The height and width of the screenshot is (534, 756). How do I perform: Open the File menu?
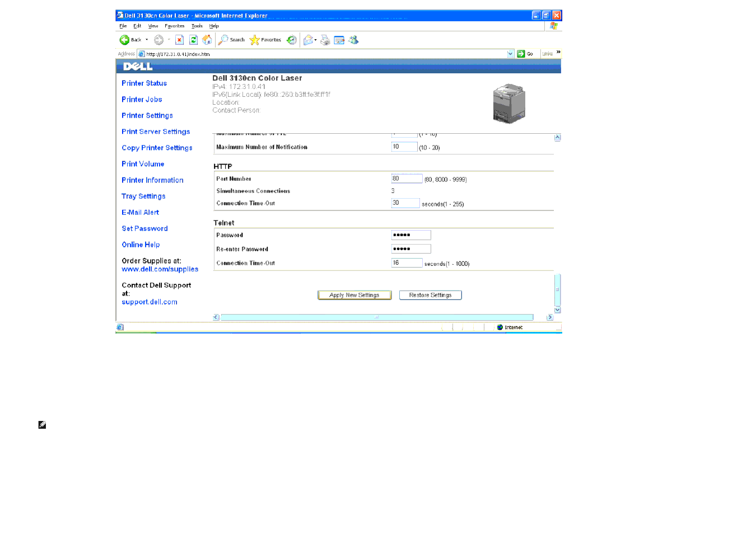tap(123, 26)
